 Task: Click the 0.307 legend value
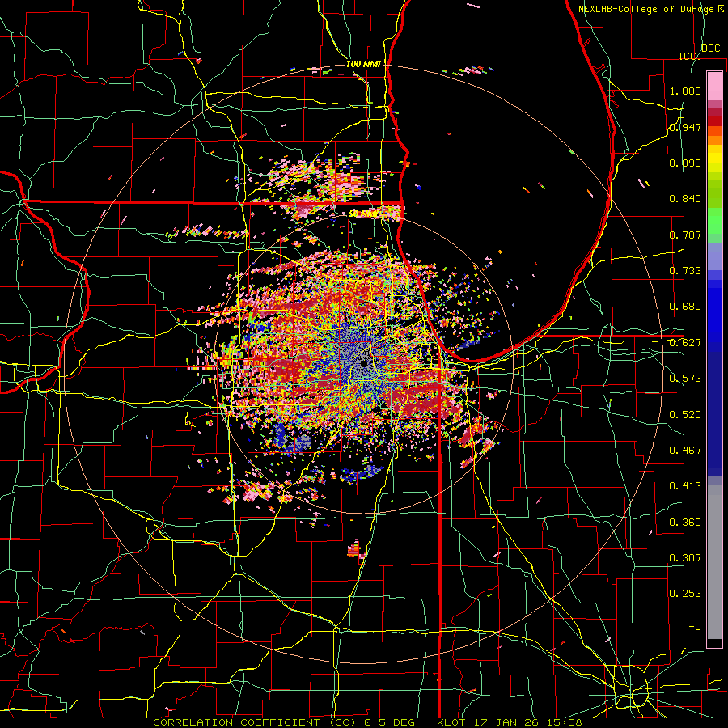tap(685, 558)
